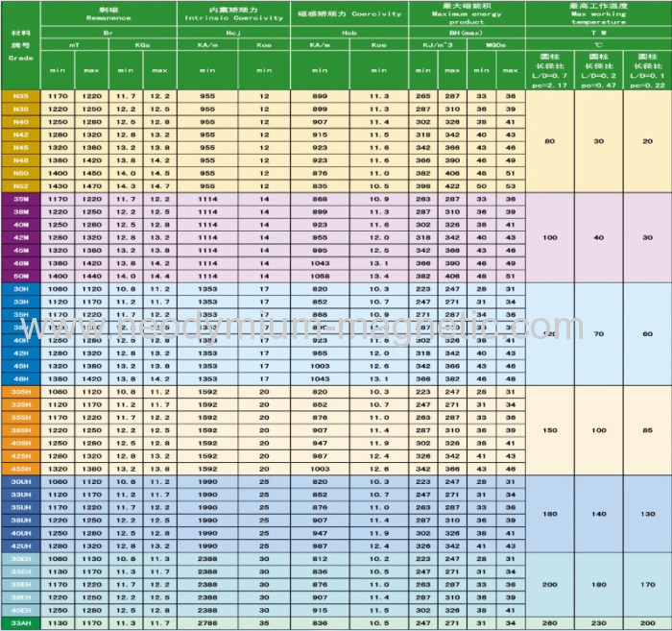The image size is (672, 631).
Task: Click the 835 Hcb value for N52
Action: click(320, 186)
